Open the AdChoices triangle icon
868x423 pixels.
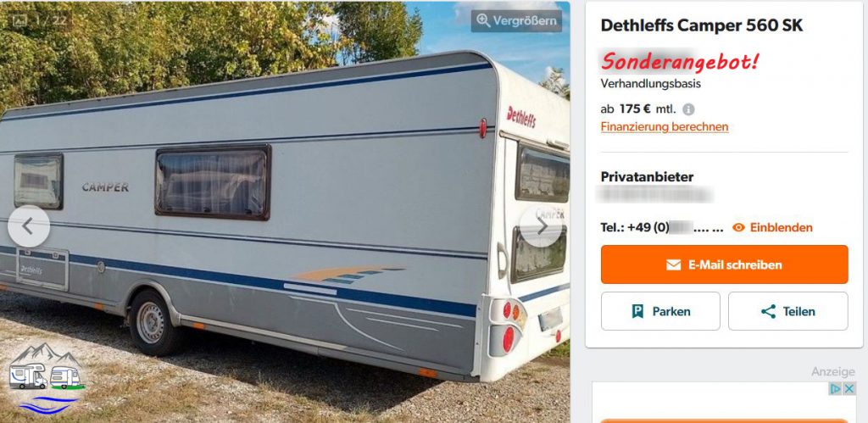(x=836, y=388)
